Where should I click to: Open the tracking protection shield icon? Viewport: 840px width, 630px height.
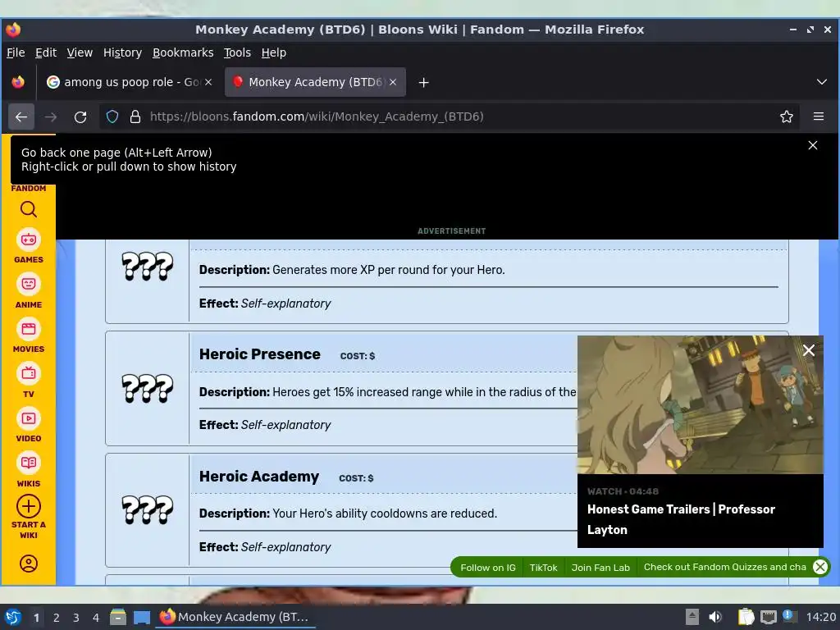pos(112,116)
